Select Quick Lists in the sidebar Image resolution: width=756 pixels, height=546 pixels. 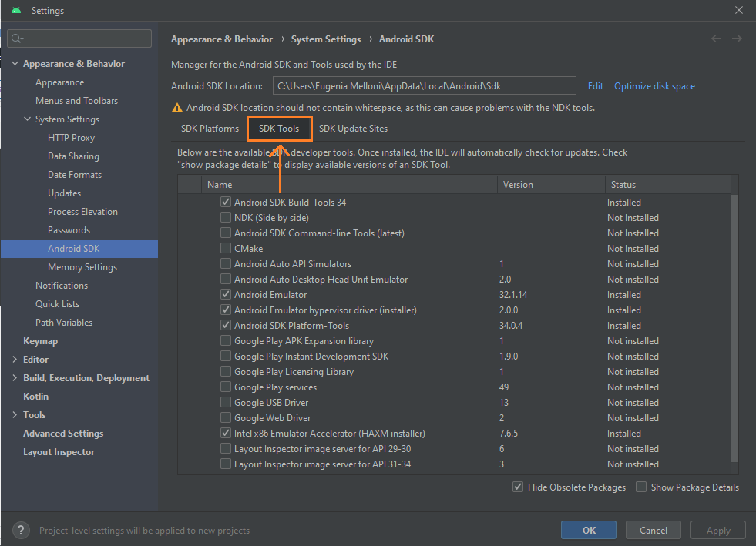(57, 304)
